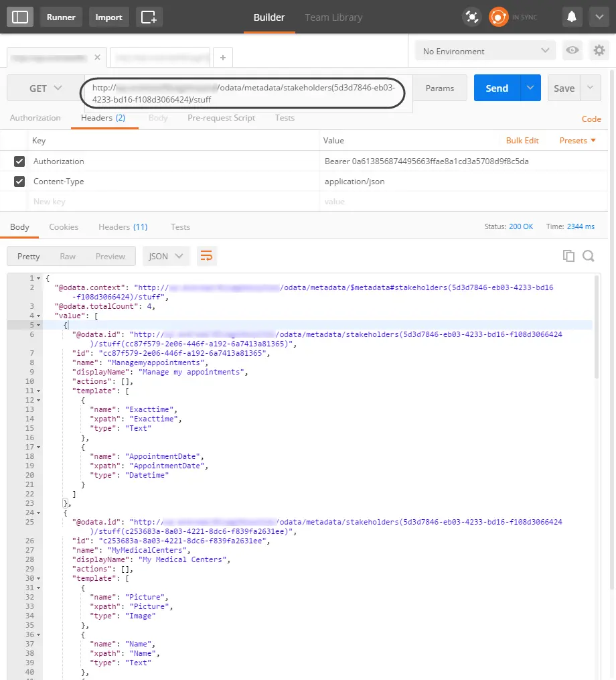This screenshot has height=680, width=616.
Task: Open the GET method dropdown
Action: [x=45, y=88]
